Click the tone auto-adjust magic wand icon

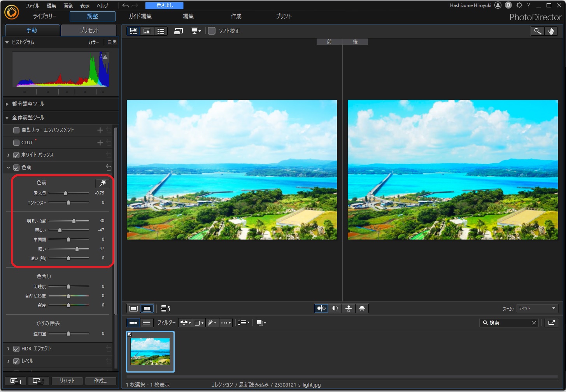coord(103,183)
